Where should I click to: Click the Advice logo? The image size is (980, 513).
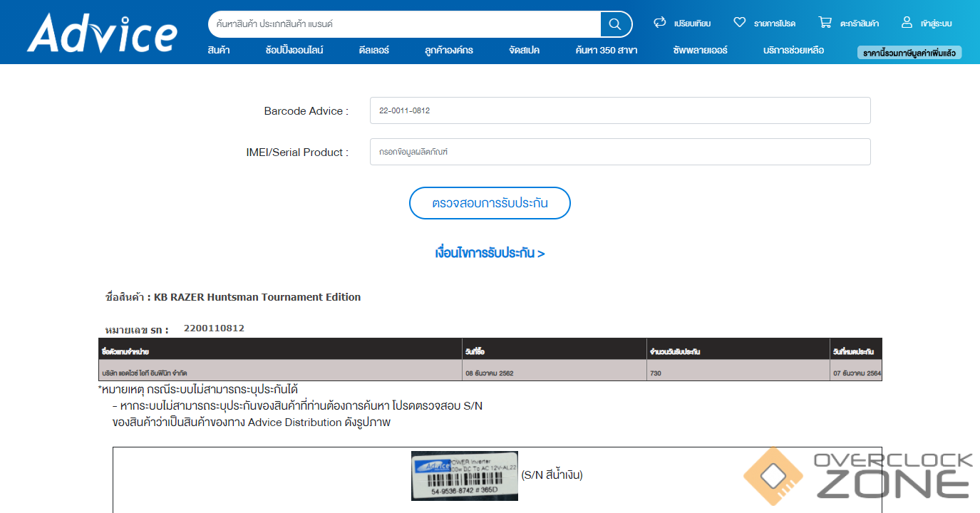tap(102, 33)
